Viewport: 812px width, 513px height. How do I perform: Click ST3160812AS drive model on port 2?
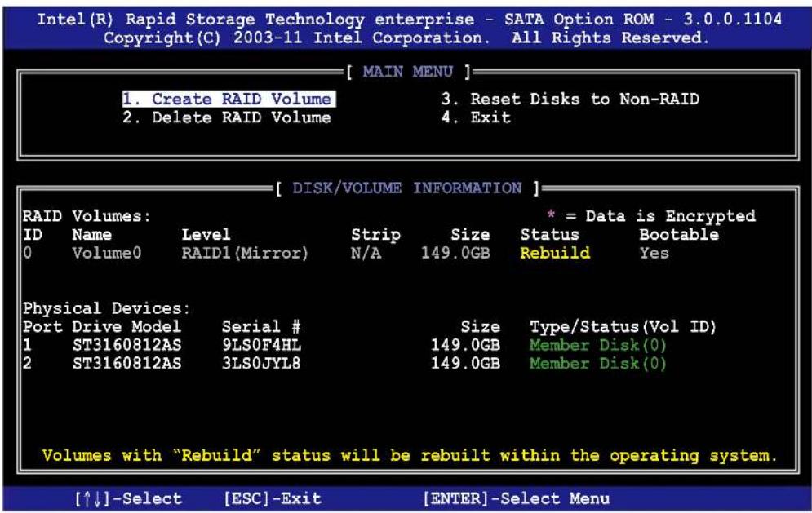point(126,364)
